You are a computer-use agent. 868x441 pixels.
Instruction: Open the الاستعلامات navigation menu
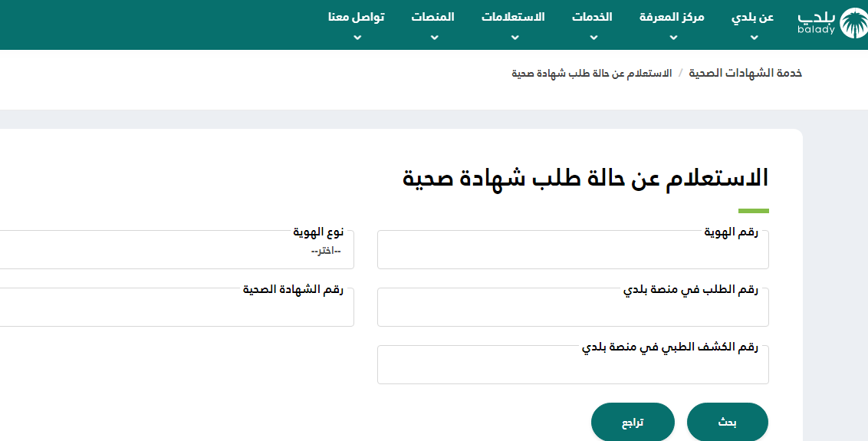tap(513, 17)
